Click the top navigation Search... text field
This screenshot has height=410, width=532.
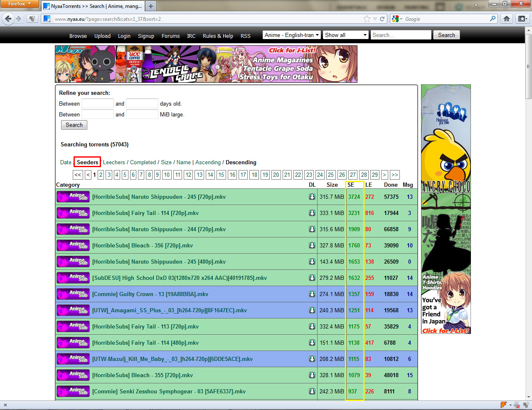pyautogui.click(x=401, y=35)
